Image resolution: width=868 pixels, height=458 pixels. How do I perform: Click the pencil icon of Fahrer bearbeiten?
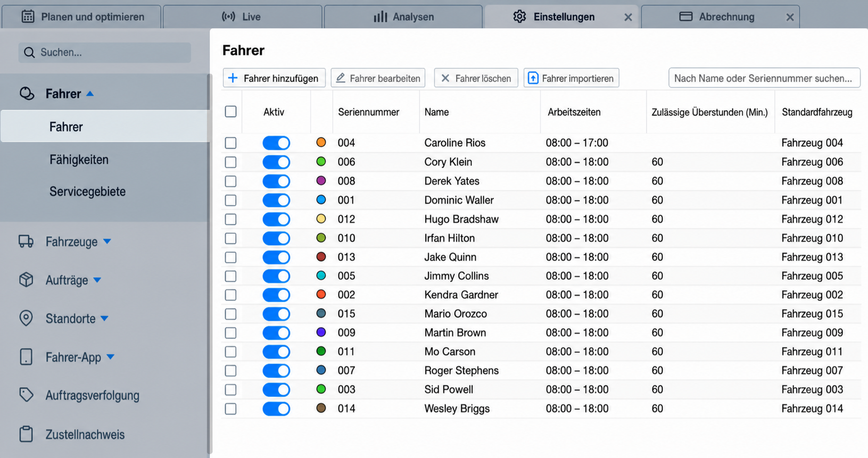[341, 78]
